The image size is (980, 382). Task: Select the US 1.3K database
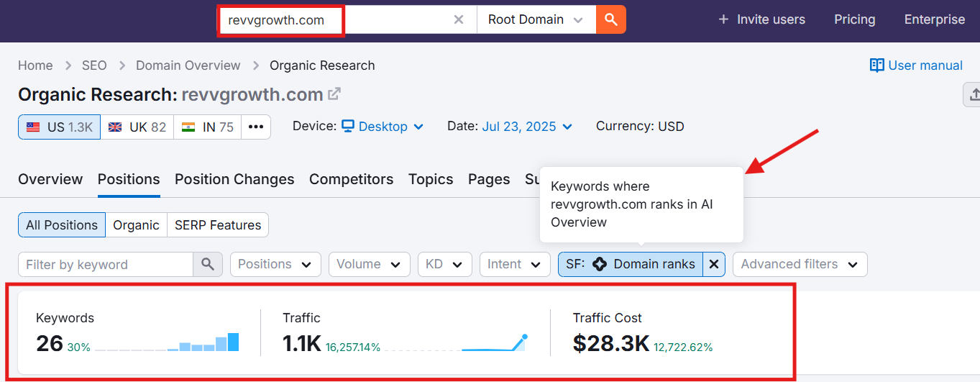(60, 127)
